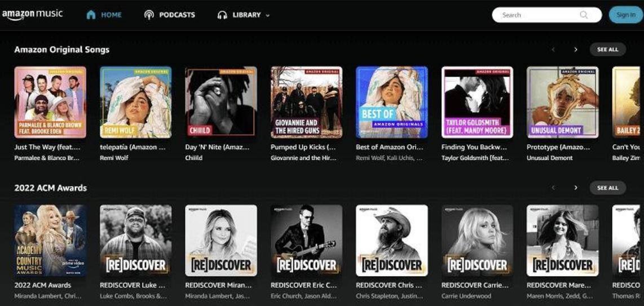
Task: Click previous arrow in Amazon Original Songs
Action: coord(553,50)
